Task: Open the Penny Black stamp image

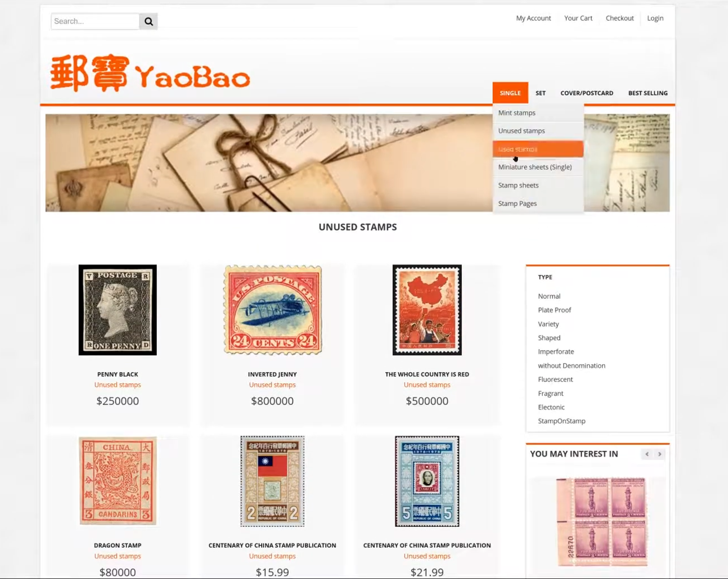Action: click(118, 310)
